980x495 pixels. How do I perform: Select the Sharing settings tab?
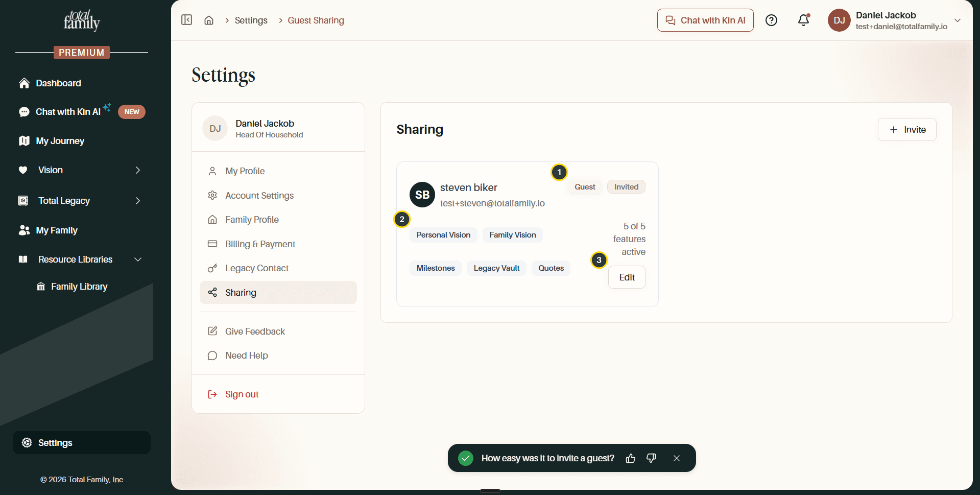(x=278, y=293)
